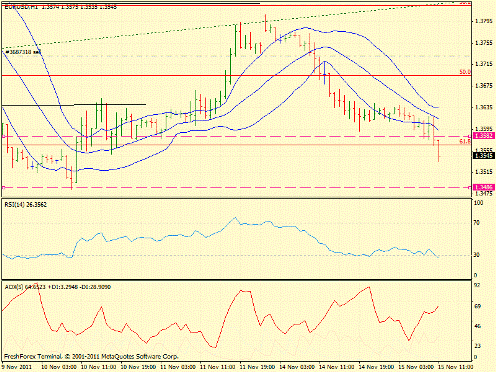Click the FreshForex Terminal copyright text
This screenshot has height=372, width=496.
pyautogui.click(x=91, y=356)
